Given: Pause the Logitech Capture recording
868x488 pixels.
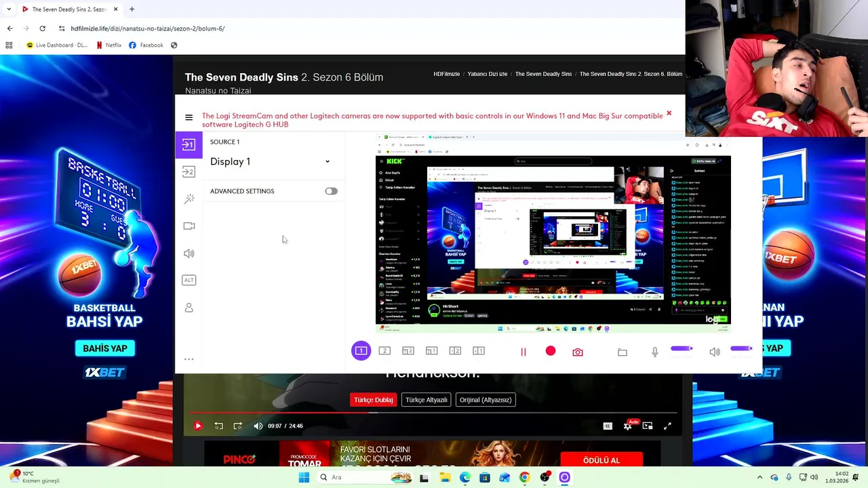Looking at the screenshot, I should point(523,352).
